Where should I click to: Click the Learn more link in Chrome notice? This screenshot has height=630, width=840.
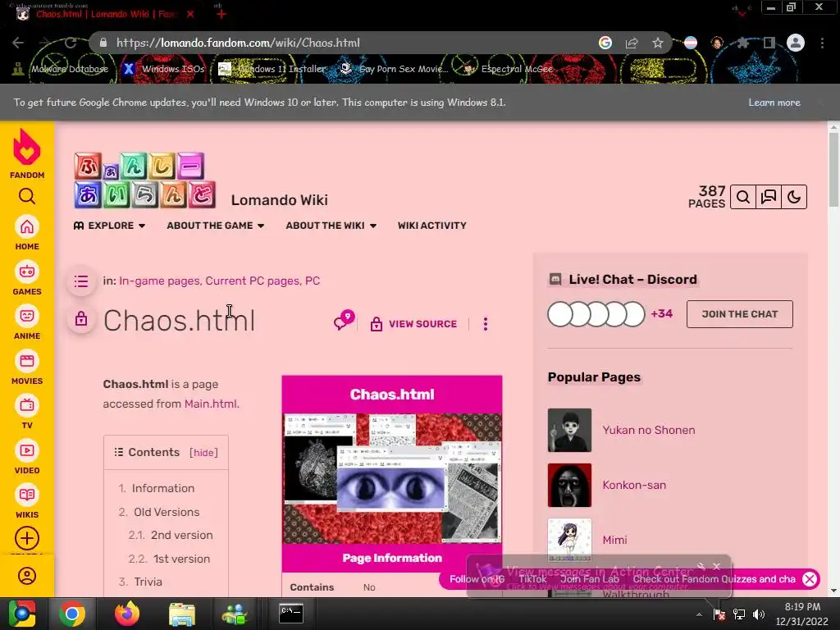coord(774,103)
